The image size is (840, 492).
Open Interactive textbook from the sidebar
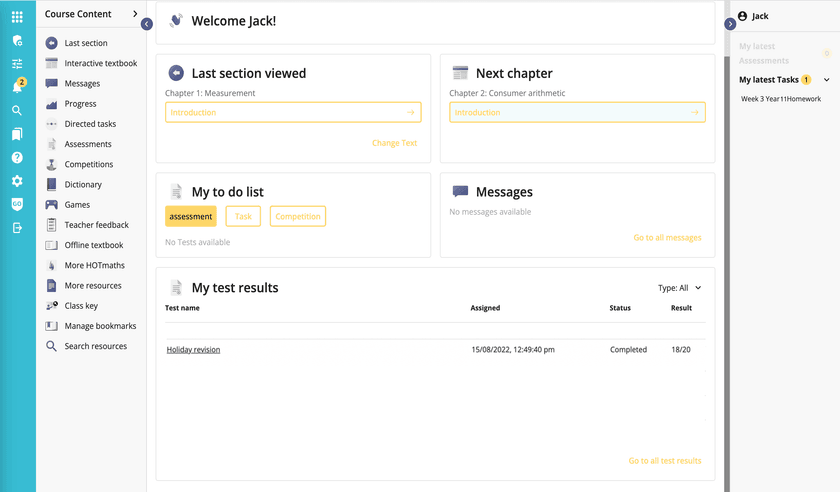click(x=100, y=64)
